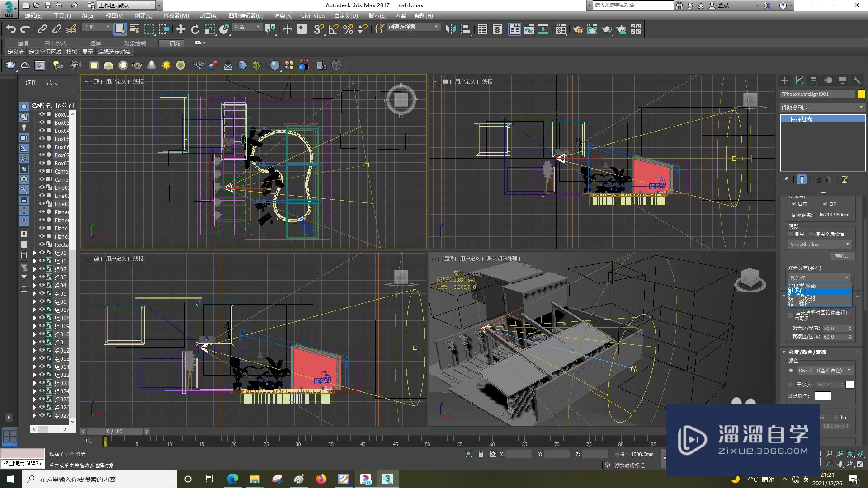Switch to the Utilities wrench panel
This screenshot has height=489, width=868.
tap(857, 80)
